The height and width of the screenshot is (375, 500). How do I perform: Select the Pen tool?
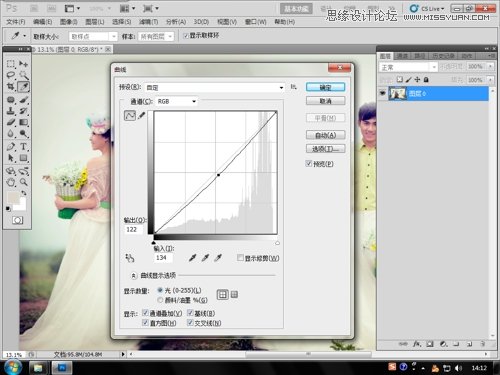tap(11, 147)
